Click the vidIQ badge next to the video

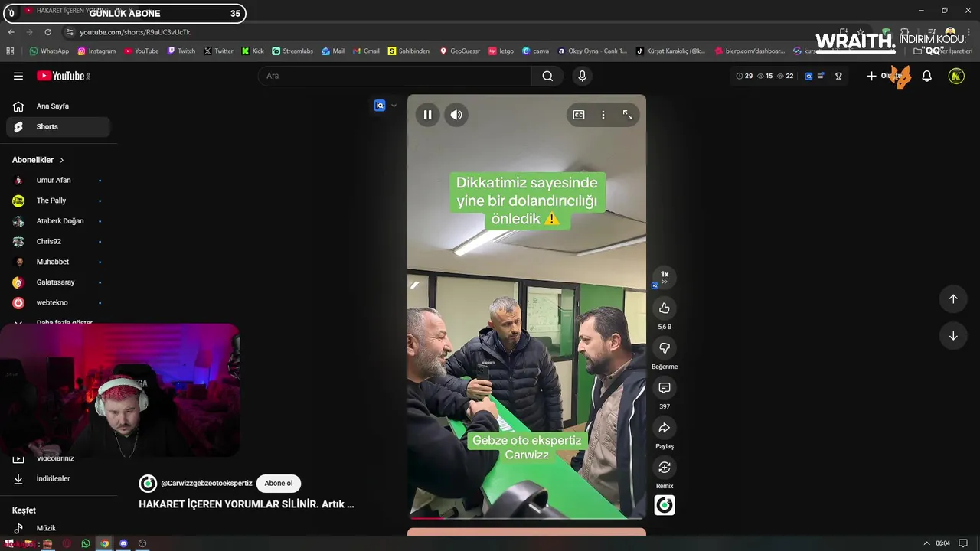pos(379,106)
